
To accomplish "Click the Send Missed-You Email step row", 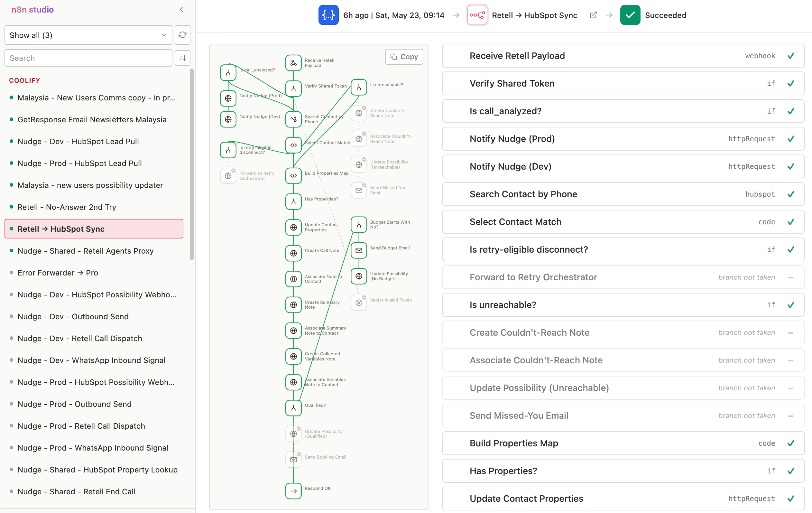I will click(623, 415).
